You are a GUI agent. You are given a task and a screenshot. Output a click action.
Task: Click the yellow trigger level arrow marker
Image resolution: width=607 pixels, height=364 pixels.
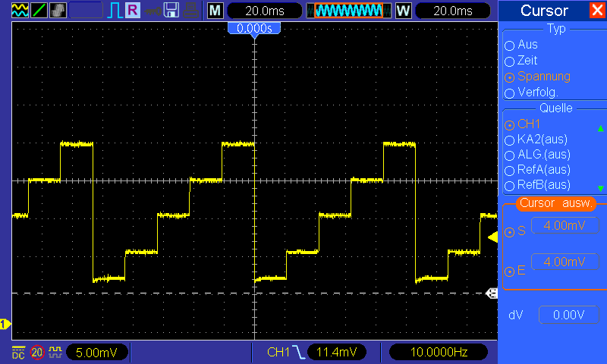point(492,237)
